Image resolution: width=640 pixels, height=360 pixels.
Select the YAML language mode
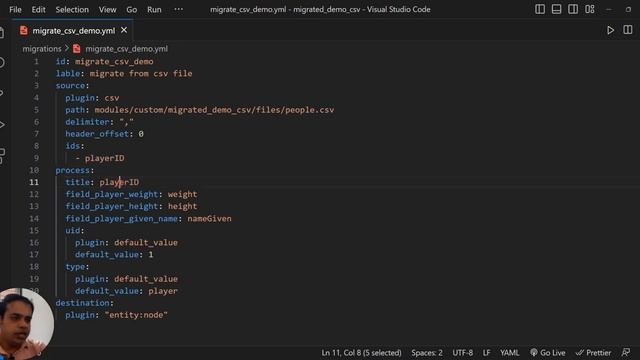point(509,353)
